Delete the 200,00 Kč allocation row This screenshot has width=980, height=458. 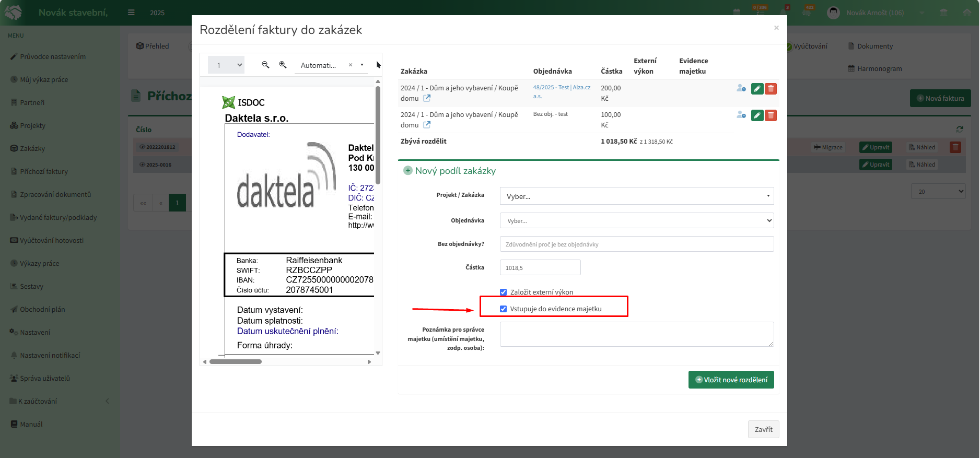771,89
